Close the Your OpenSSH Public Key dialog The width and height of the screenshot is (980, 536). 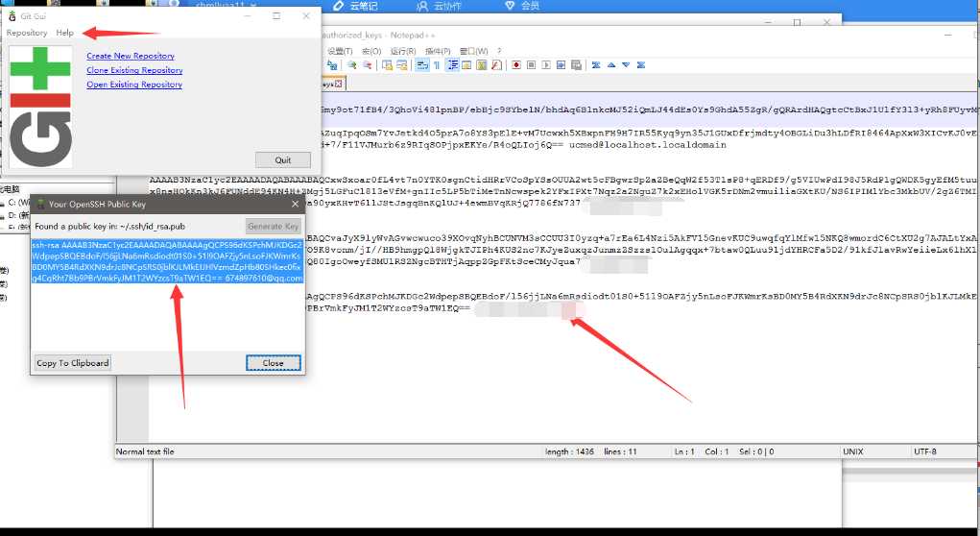coord(295,204)
